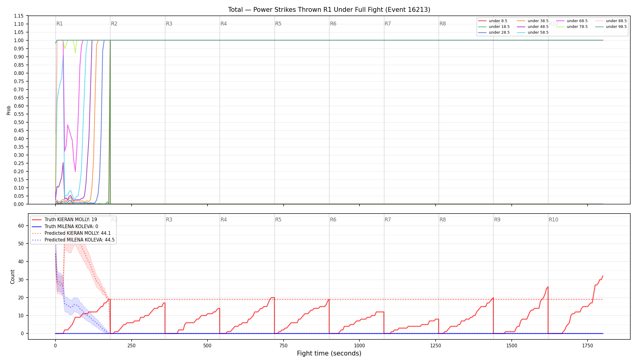Image resolution: width=637 pixels, height=364 pixels.
Task: Click the 0.25 tick on the Prob axis
Action: (19, 163)
